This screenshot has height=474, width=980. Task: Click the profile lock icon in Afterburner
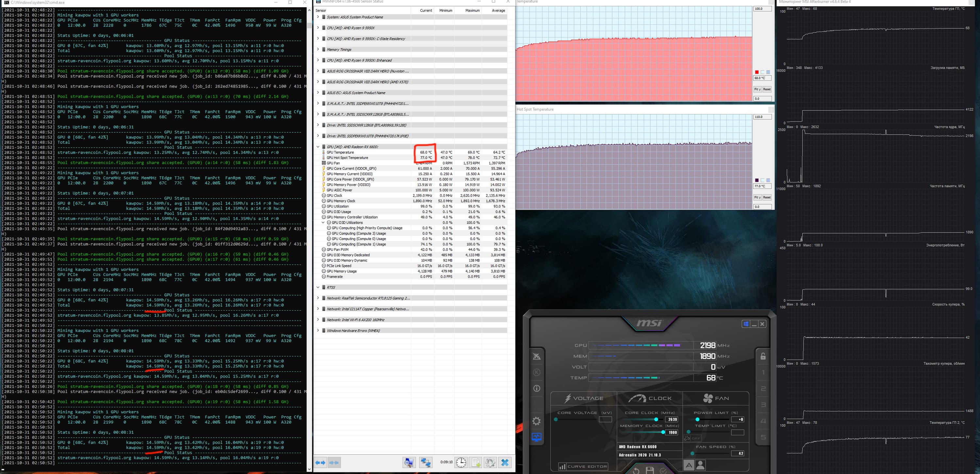point(763,356)
